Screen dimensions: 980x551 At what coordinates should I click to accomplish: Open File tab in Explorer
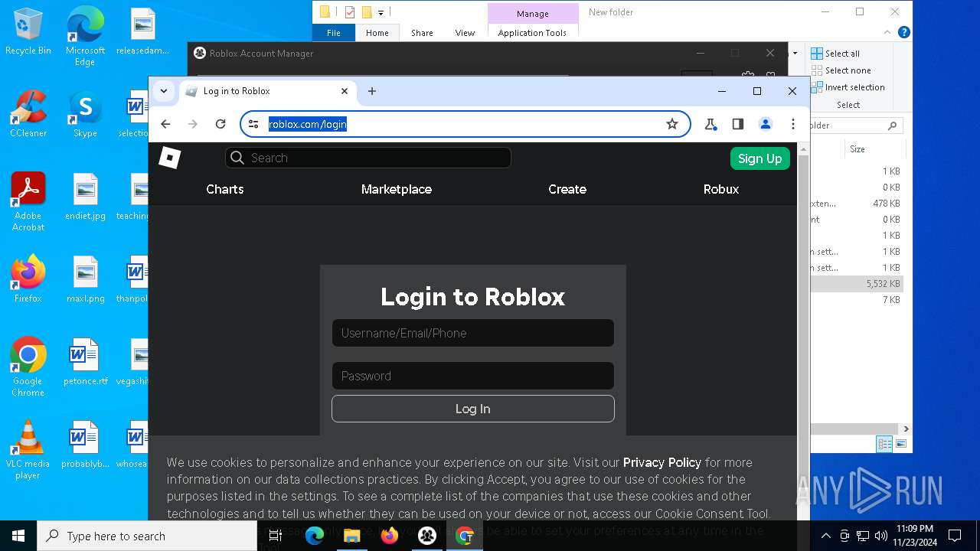pos(334,33)
